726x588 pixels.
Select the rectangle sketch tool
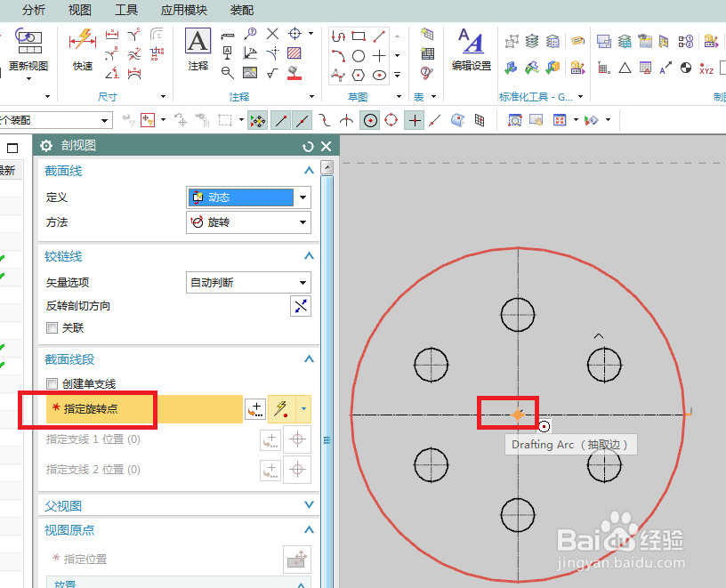pos(359,36)
